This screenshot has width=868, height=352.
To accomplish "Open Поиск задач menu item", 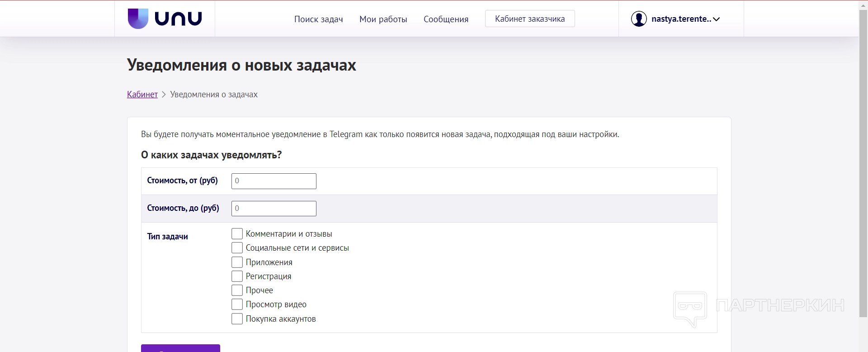I will (x=318, y=19).
